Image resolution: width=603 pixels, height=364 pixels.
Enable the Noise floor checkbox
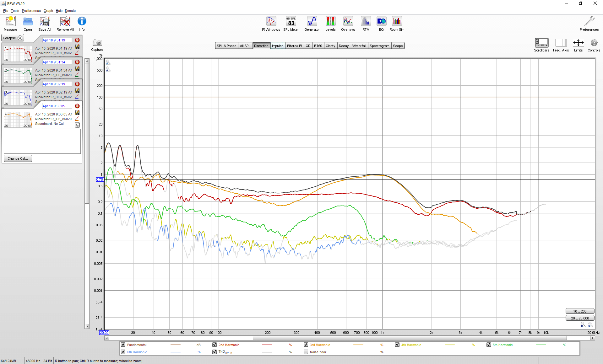click(x=306, y=352)
